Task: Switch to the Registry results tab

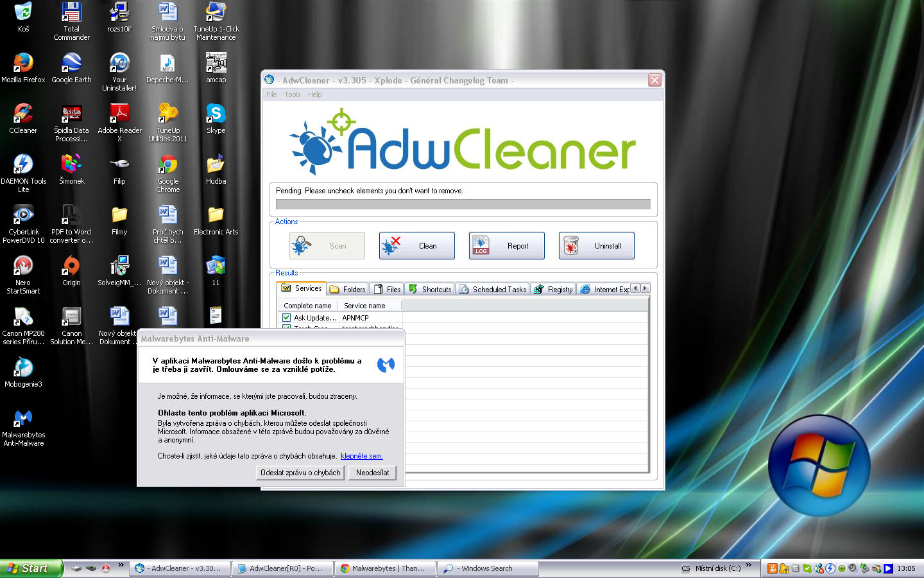Action: coord(553,290)
